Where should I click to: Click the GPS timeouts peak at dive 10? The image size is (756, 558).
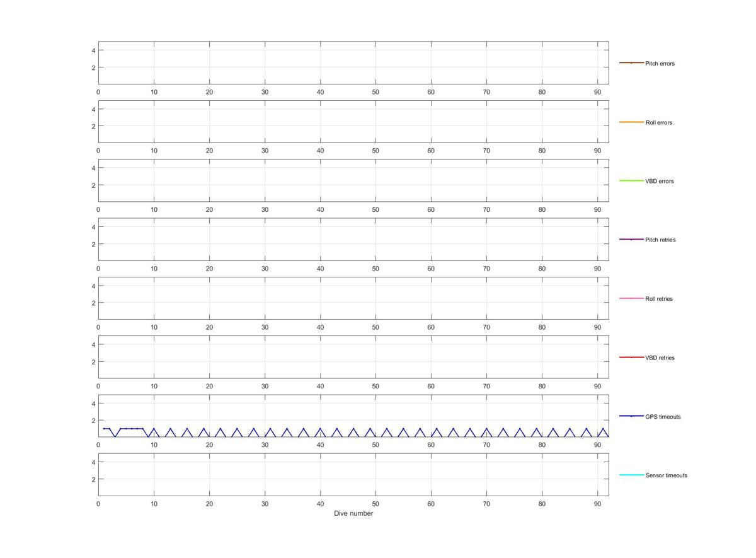154,429
